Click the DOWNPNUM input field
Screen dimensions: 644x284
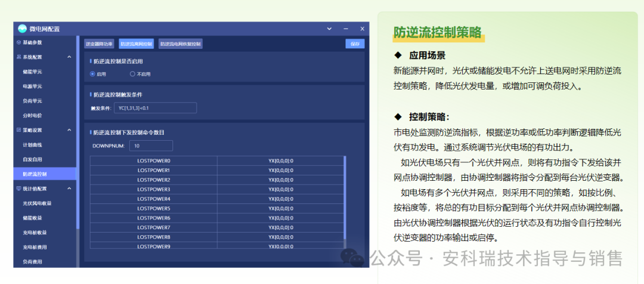(151, 146)
